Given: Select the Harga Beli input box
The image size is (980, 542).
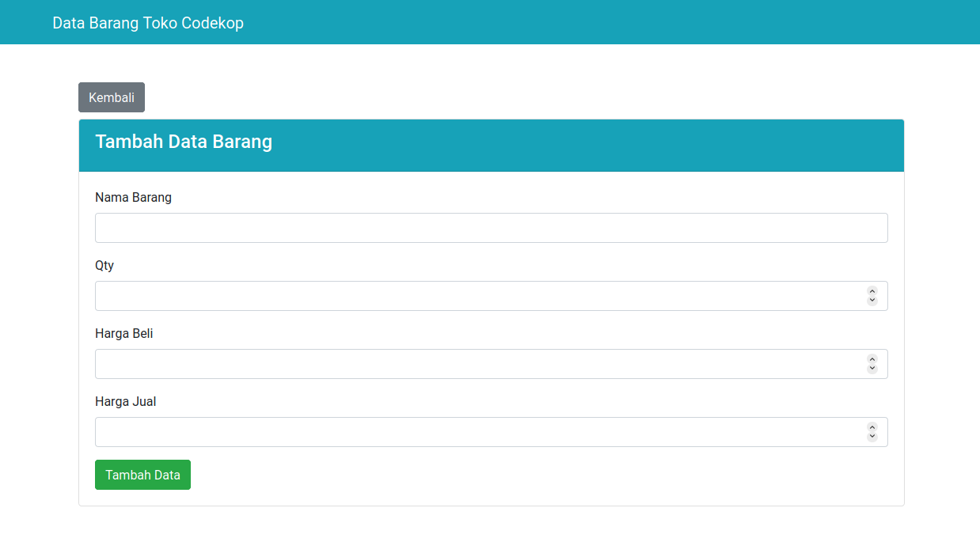Looking at the screenshot, I should 475,364.
